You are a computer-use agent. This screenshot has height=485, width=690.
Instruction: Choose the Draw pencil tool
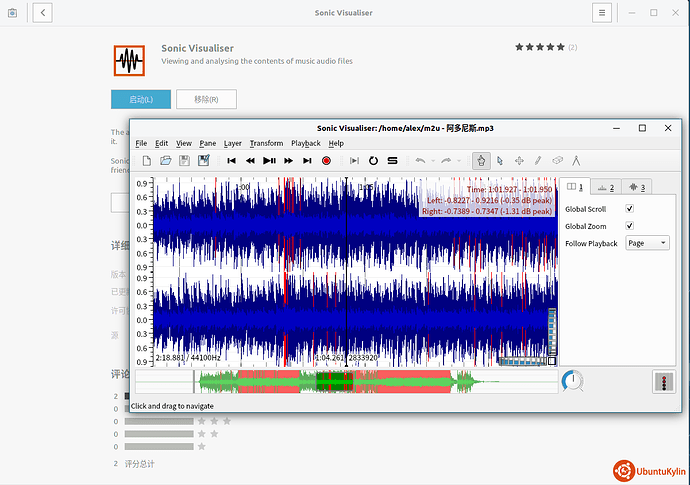coord(538,160)
